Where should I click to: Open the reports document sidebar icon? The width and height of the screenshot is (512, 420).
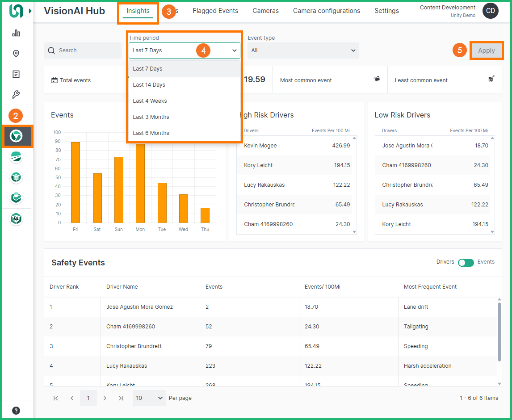(x=16, y=74)
